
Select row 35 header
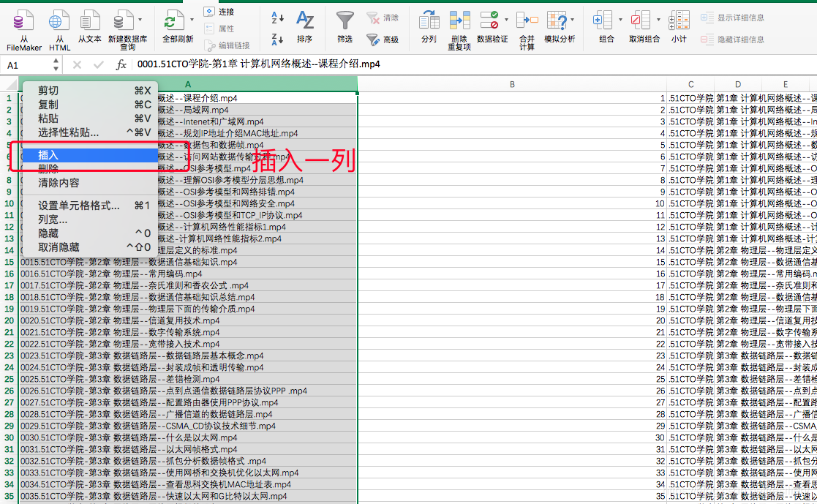tap(10, 496)
